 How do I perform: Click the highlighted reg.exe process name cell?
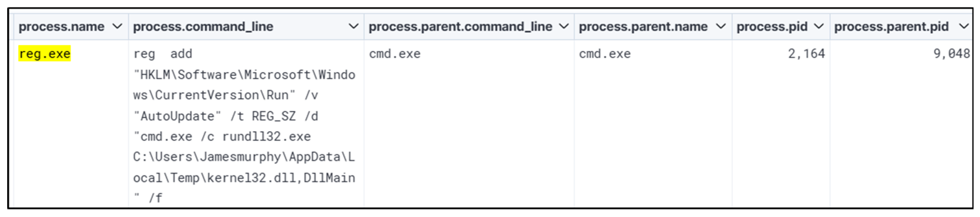click(44, 54)
